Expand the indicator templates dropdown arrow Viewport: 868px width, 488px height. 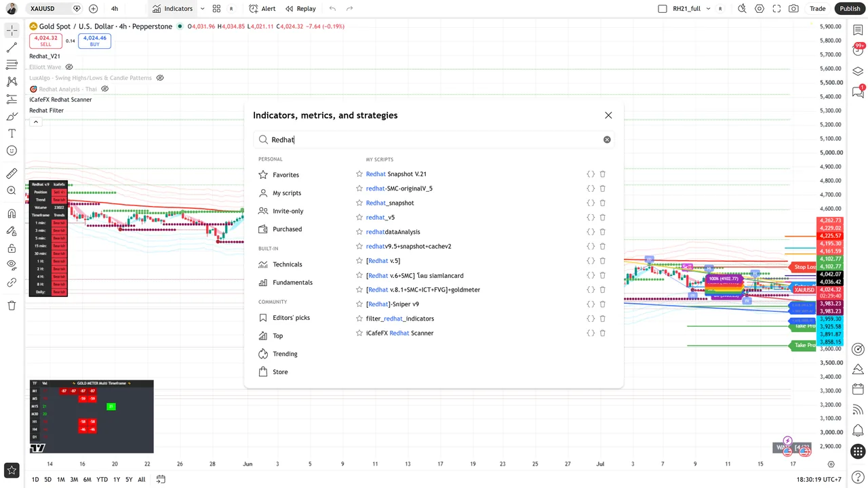[x=202, y=9]
